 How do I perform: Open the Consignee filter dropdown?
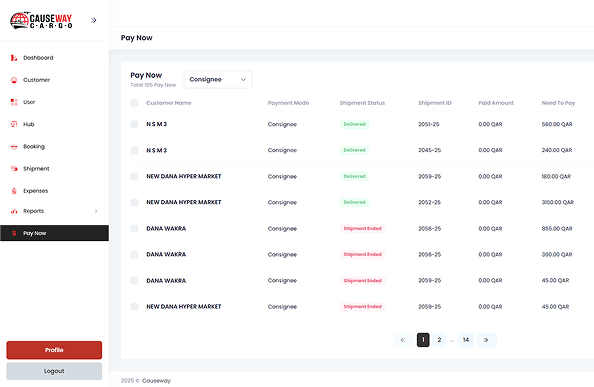click(218, 80)
